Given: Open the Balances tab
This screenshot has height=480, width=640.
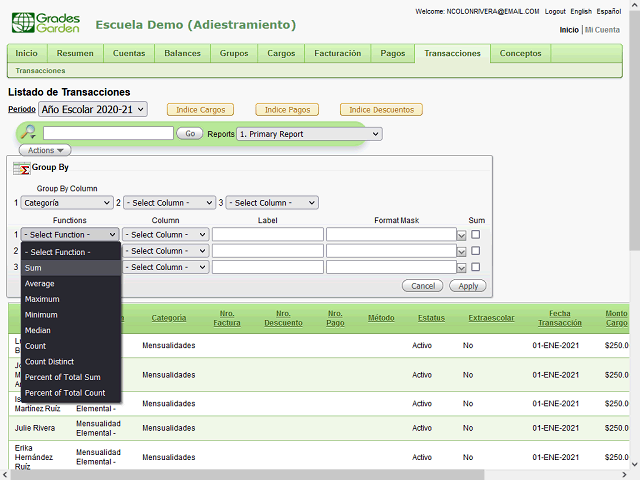Looking at the screenshot, I should click(x=182, y=53).
